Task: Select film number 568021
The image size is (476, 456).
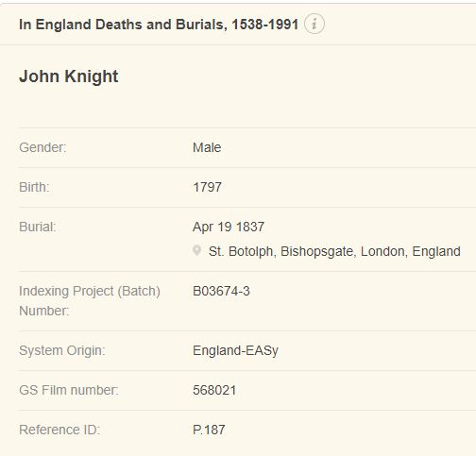Action: point(214,390)
